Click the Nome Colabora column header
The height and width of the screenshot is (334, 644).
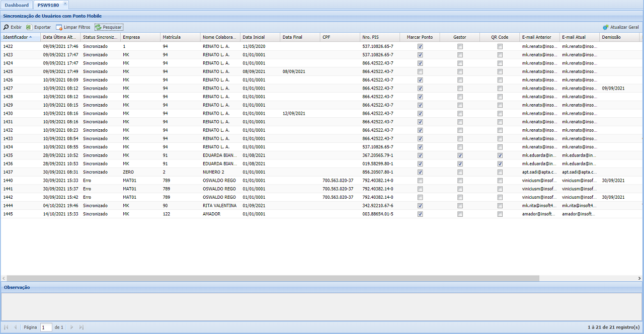(220, 37)
